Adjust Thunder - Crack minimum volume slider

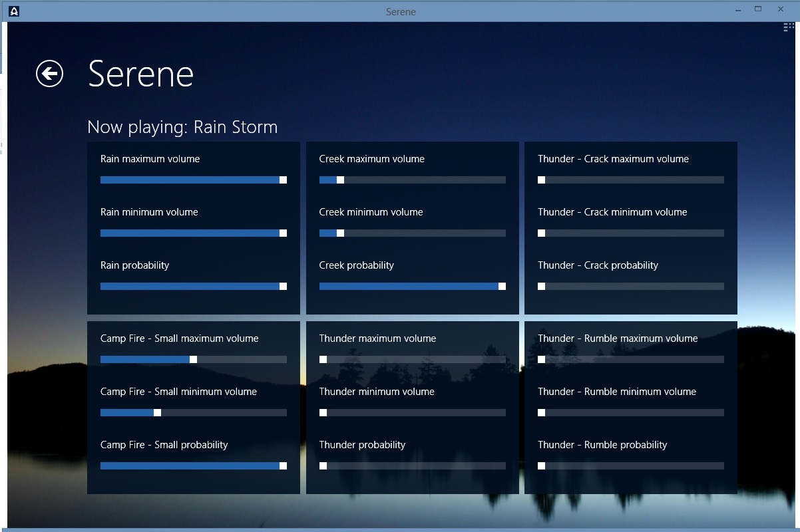(x=541, y=233)
